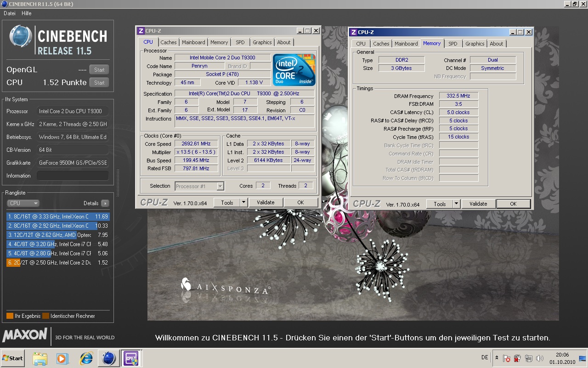Screen dimensions: 588x368
Task: Click DRAM Frequency value 332.5 MHz
Action: point(459,96)
